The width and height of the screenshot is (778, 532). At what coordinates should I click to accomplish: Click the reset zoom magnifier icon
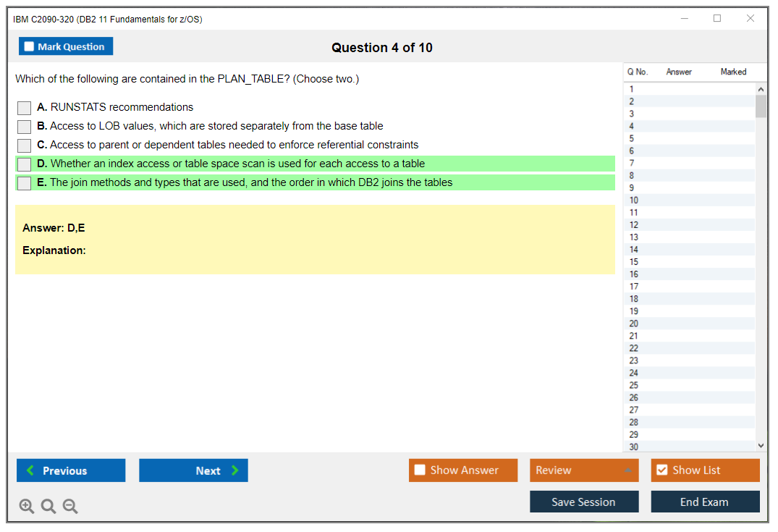coord(48,507)
